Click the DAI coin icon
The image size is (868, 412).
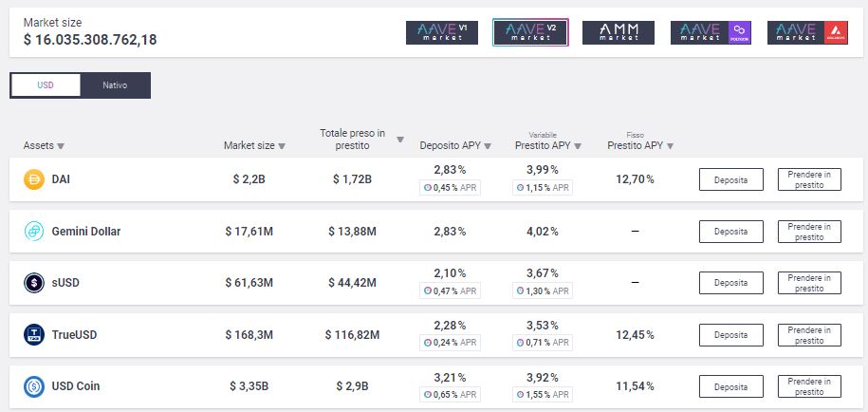(34, 179)
